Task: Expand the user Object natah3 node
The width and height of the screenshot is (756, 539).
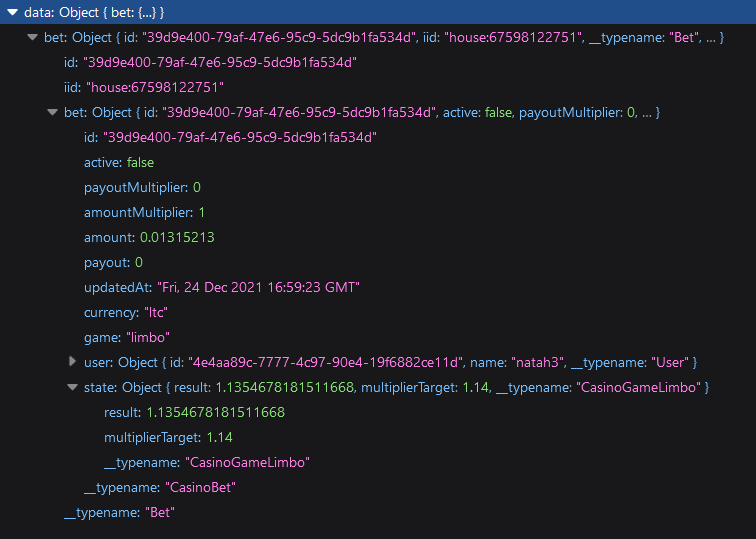Action: (x=72, y=362)
